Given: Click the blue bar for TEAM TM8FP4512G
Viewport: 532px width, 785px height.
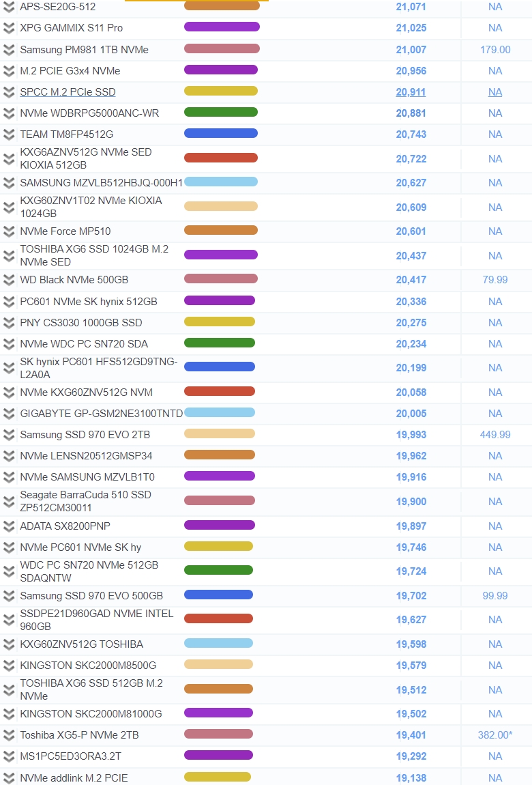Looking at the screenshot, I should [x=220, y=133].
